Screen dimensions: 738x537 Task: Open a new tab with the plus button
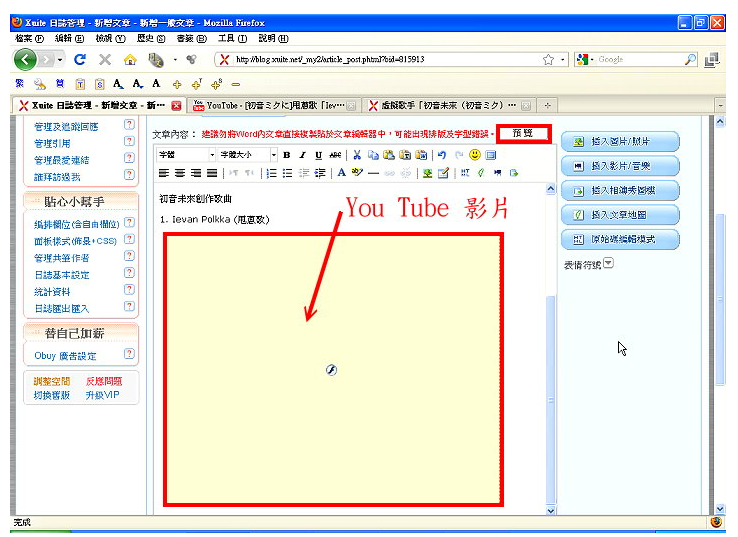click(547, 105)
